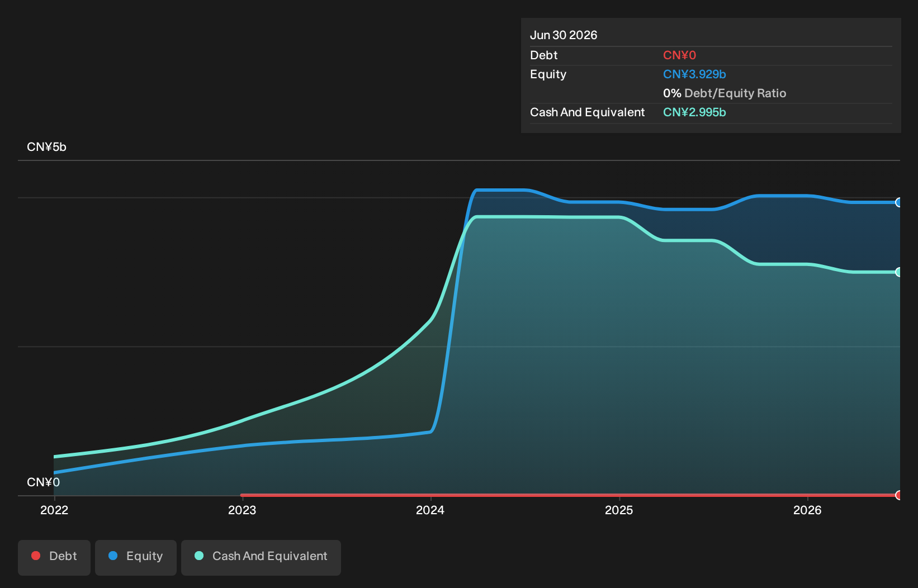Screen dimensions: 918x588
Task: Click the 2024 x-axis label
Action: (430, 510)
